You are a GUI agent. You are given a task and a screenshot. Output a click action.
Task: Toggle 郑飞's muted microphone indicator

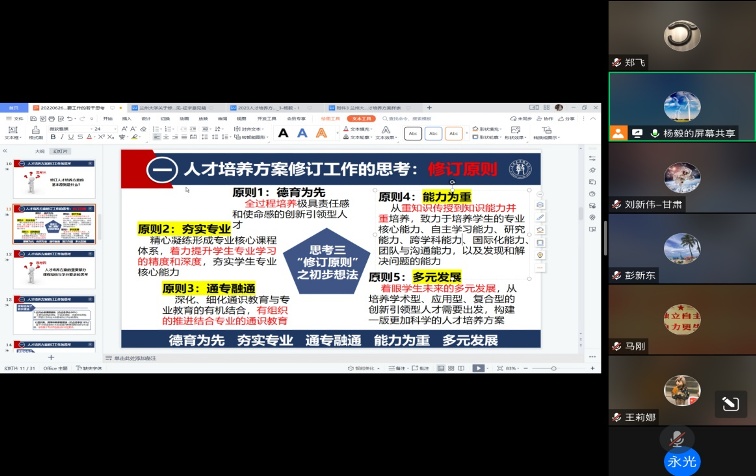click(x=617, y=62)
